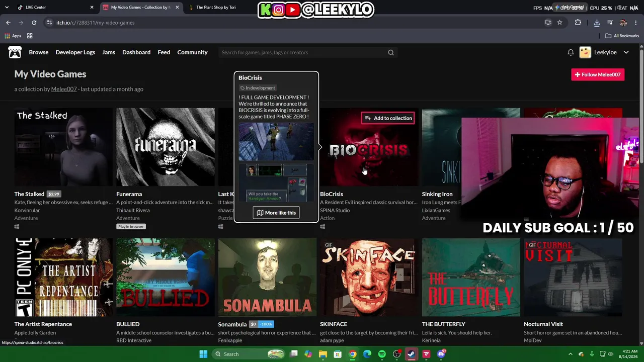Open the Community page
Viewport: 644px width, 362px height.
coord(192,52)
